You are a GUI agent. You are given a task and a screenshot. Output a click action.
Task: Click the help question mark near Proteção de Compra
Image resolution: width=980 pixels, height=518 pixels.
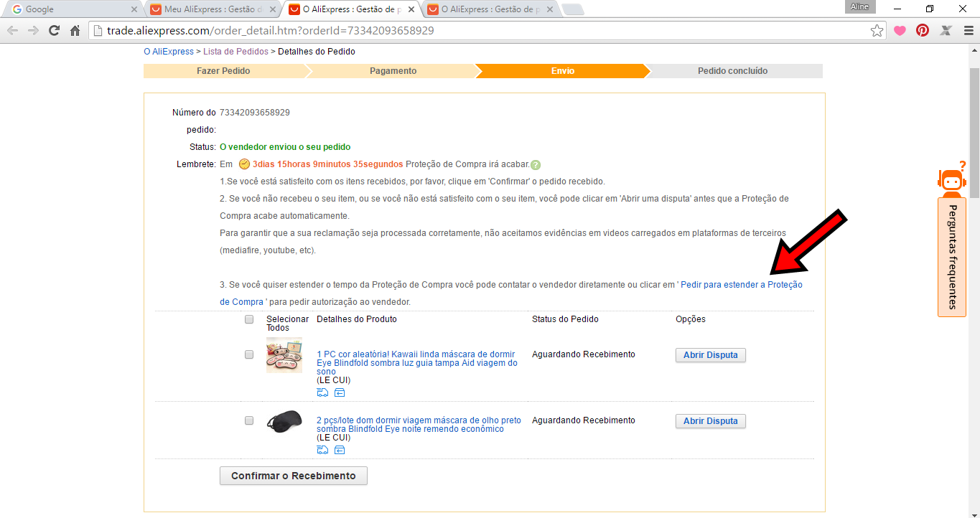536,164
